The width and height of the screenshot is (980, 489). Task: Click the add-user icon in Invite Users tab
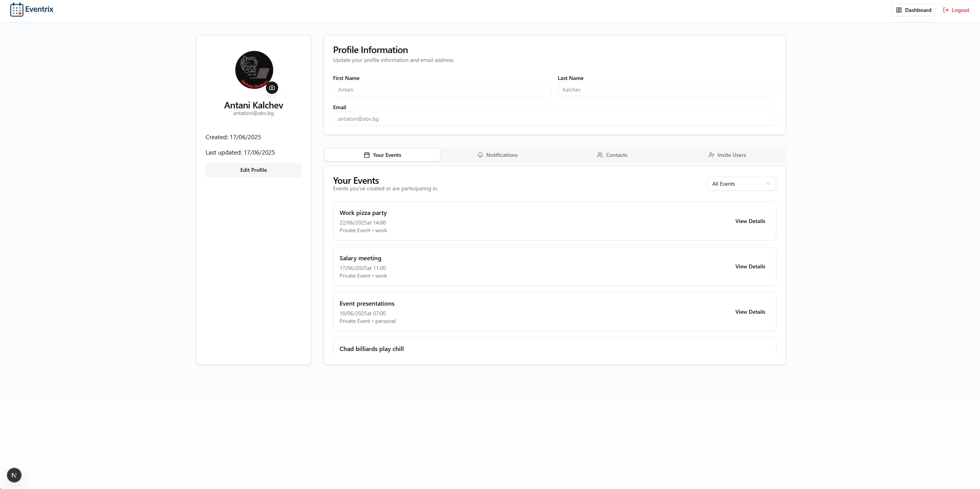711,155
